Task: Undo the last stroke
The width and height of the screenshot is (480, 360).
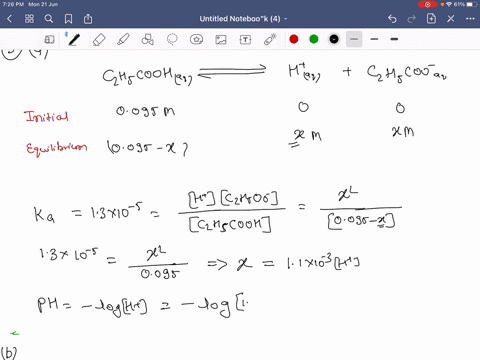Action: point(392,19)
